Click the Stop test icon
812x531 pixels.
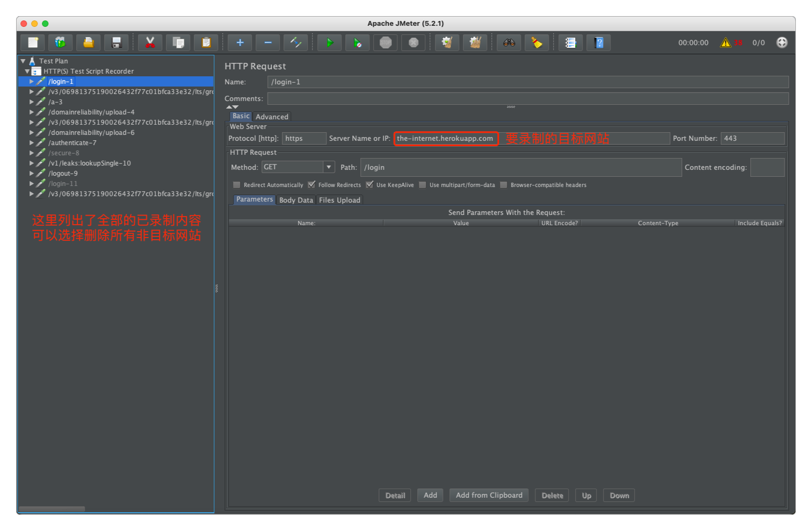click(x=386, y=42)
